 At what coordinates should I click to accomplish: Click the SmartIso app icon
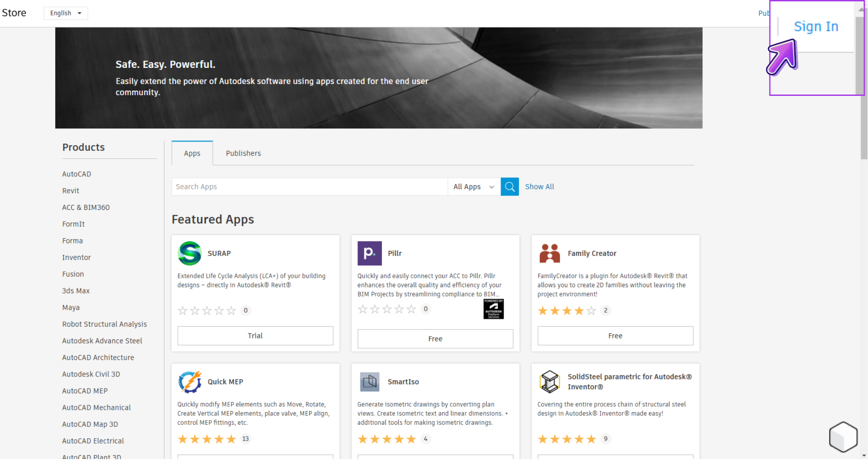[369, 382]
